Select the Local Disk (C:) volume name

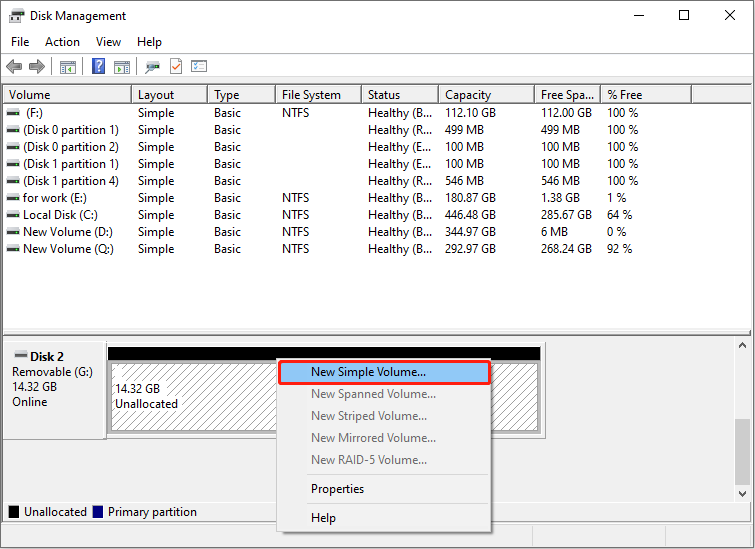point(60,215)
